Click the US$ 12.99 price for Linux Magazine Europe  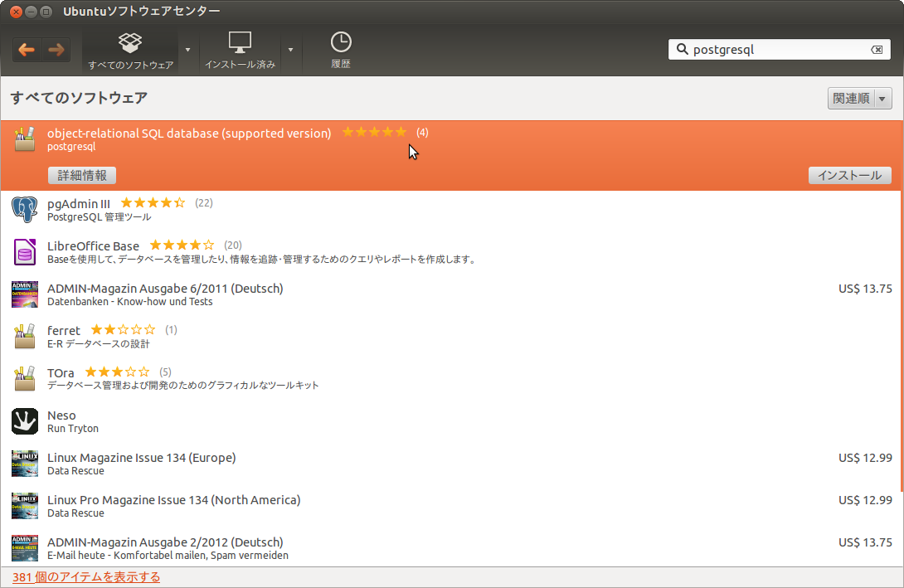click(x=865, y=458)
